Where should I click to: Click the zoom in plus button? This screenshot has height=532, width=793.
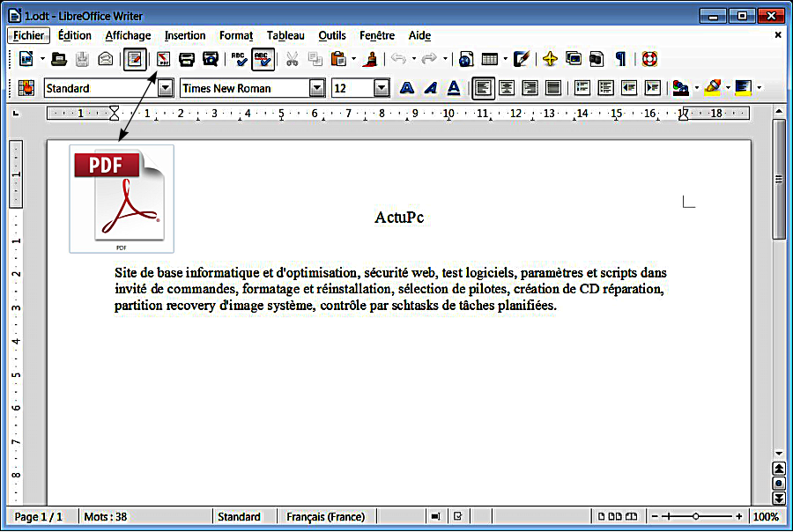739,516
